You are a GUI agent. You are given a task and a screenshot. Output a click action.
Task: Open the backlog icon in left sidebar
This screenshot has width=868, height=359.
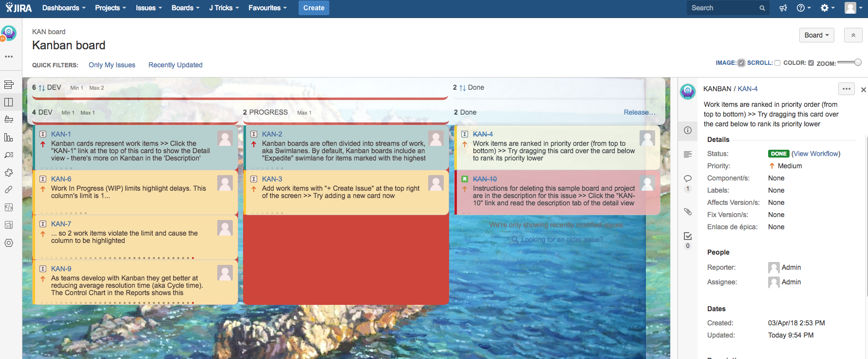tap(8, 85)
